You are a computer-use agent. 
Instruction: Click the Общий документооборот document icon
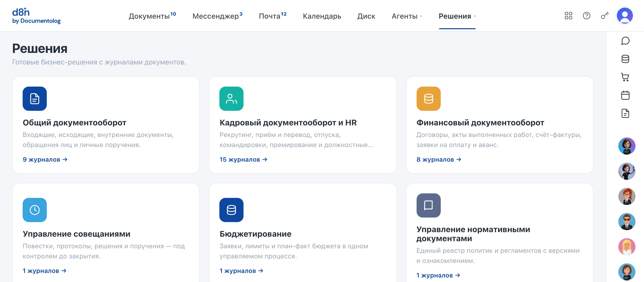pyautogui.click(x=35, y=99)
